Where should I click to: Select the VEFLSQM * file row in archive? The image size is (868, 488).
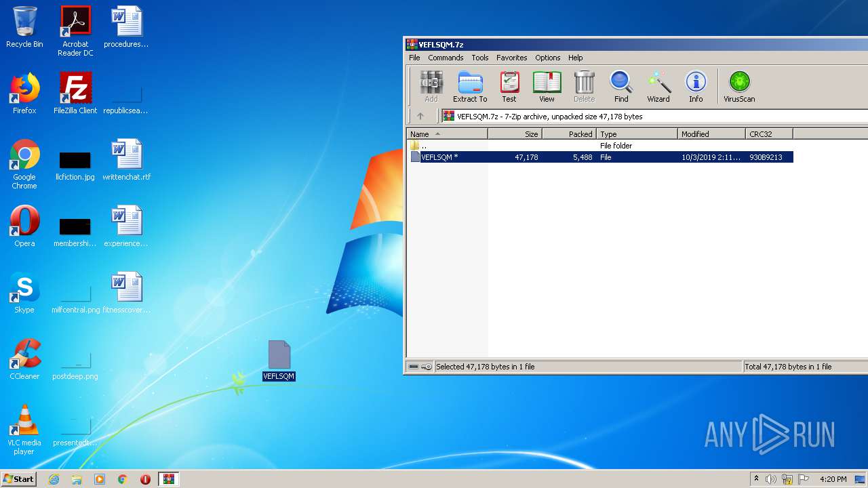600,157
